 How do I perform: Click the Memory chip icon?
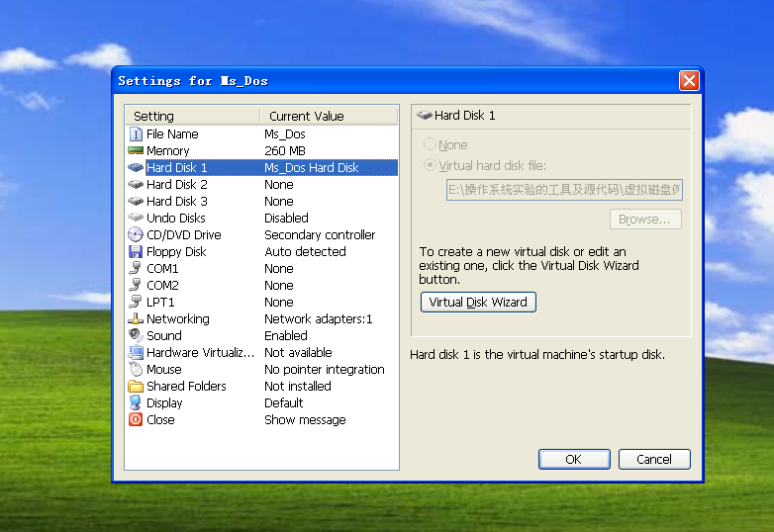[136, 150]
